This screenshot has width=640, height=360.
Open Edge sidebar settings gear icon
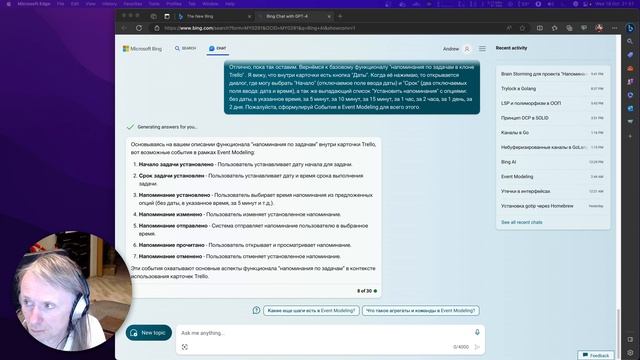pyautogui.click(x=630, y=352)
